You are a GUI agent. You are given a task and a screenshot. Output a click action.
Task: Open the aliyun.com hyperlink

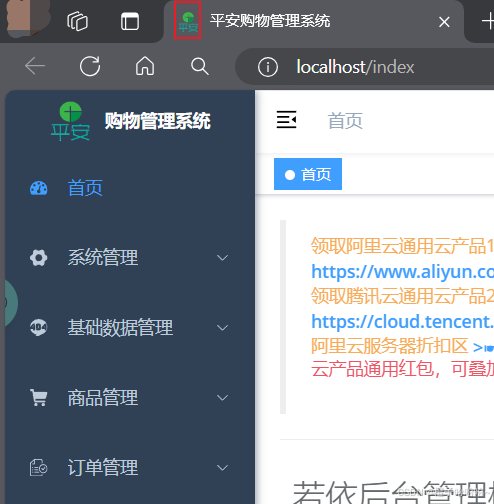point(403,272)
